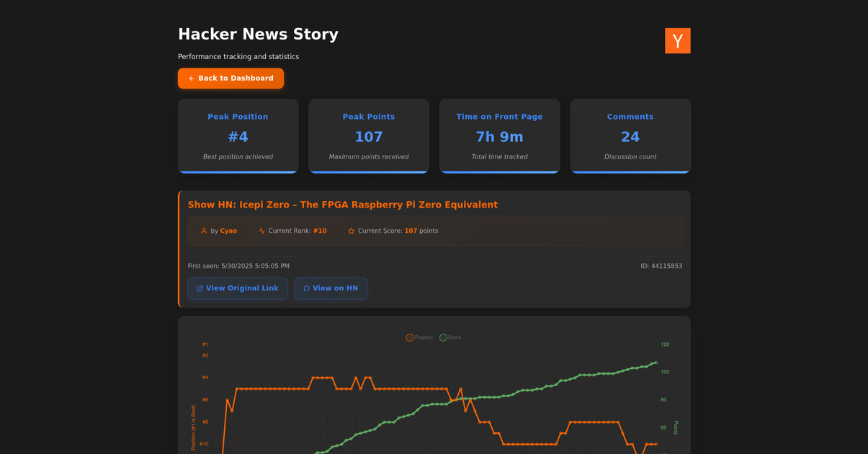The width and height of the screenshot is (868, 454).
Task: Click the external link icon in View Original Link
Action: tap(200, 288)
